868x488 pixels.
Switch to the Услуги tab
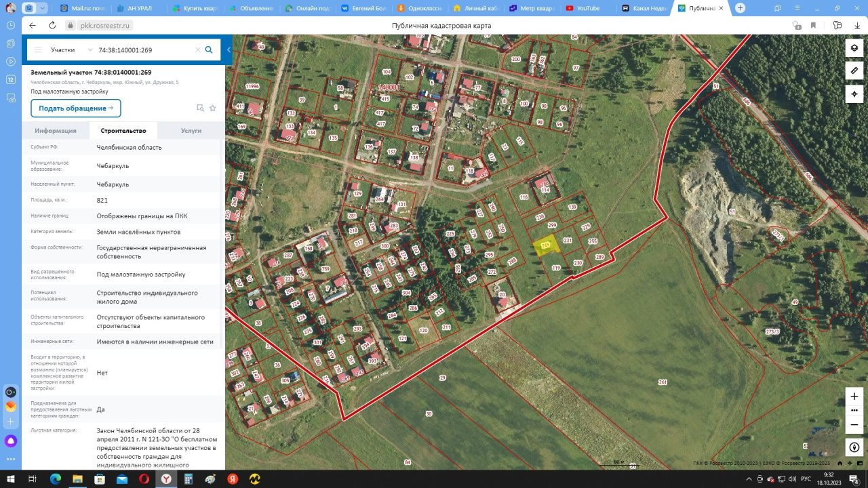pos(191,131)
